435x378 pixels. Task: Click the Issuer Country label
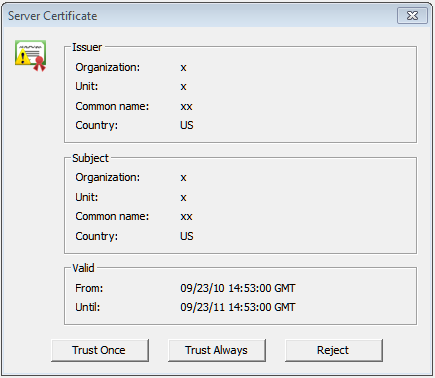point(96,125)
